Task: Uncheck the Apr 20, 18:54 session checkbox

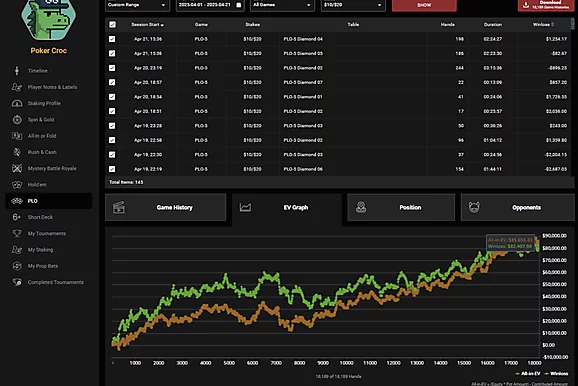Action: click(x=112, y=97)
